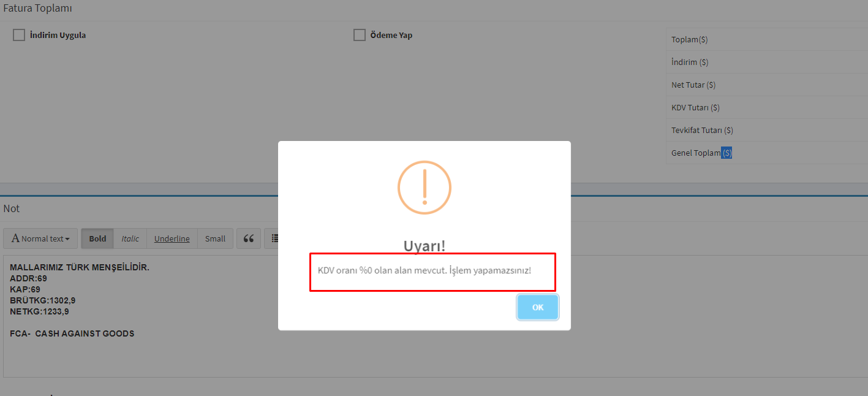Click the KDV oranı warning message text

tap(425, 270)
